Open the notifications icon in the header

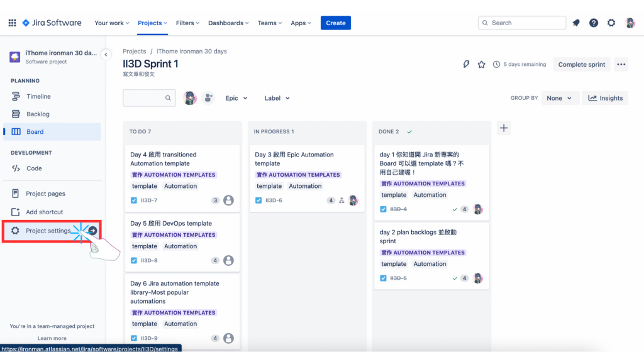[576, 23]
